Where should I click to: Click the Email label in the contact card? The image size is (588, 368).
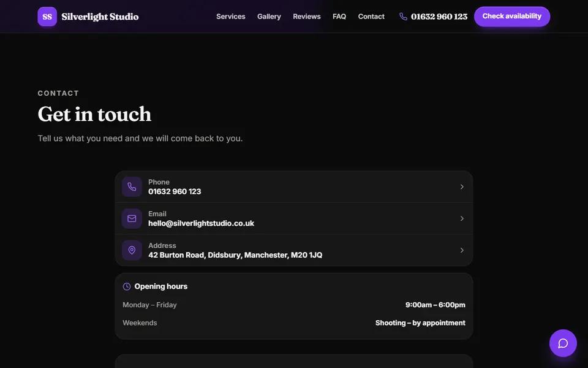[157, 214]
